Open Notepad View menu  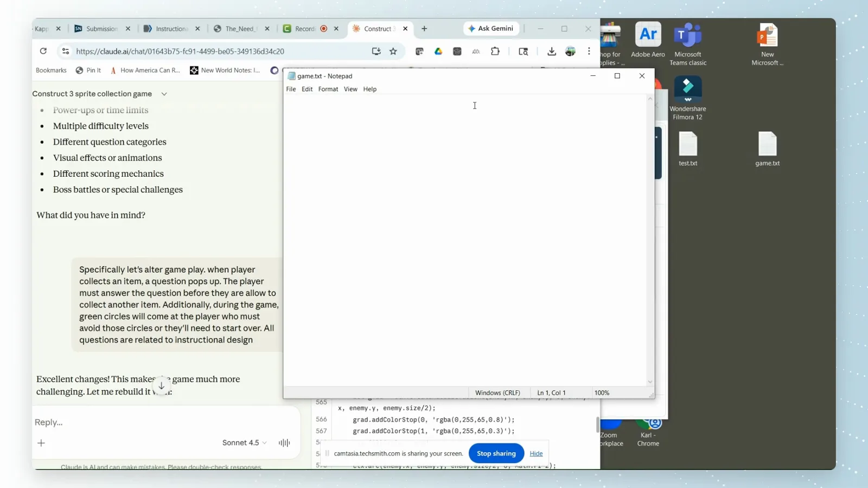click(350, 89)
